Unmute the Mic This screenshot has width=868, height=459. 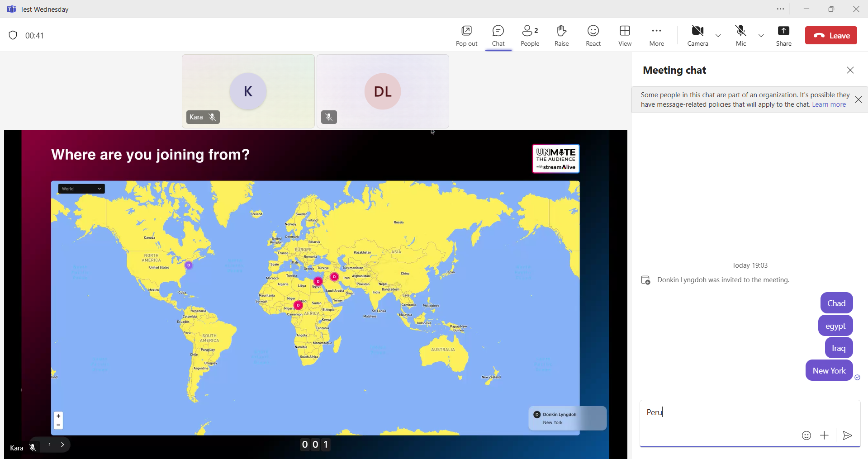coord(740,36)
